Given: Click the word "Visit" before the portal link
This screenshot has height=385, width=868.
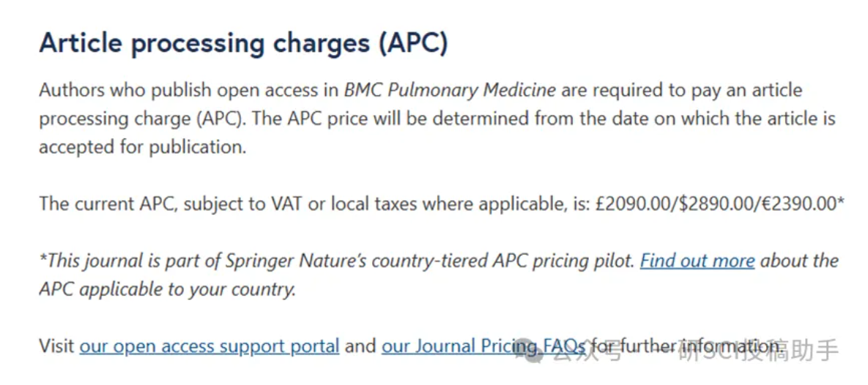Looking at the screenshot, I should (x=56, y=346).
